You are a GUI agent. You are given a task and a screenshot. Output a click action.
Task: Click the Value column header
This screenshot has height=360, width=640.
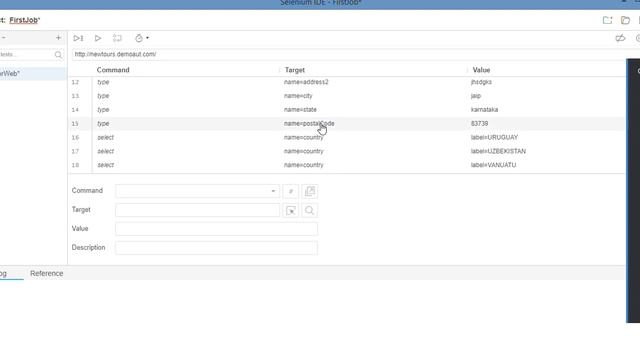coord(481,70)
